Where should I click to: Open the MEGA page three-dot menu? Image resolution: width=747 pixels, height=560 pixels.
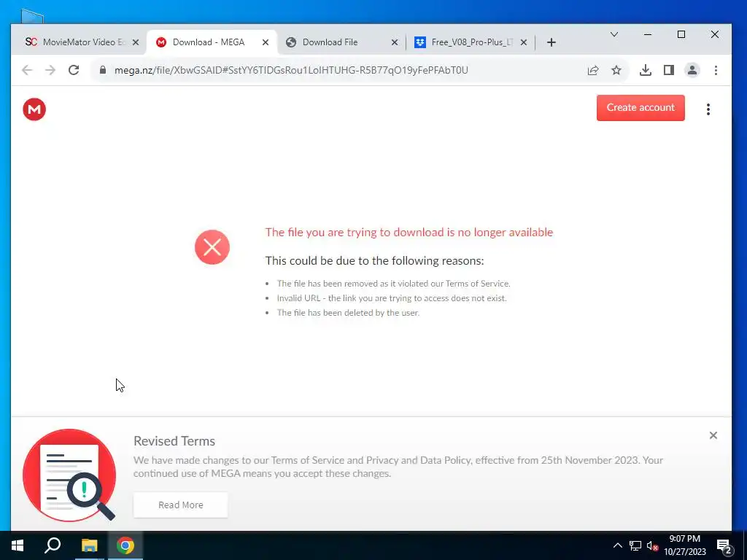(708, 109)
